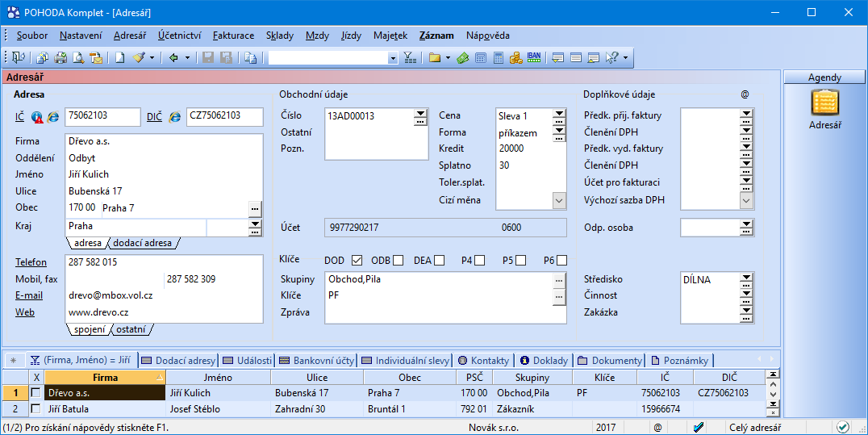Open the Fakturace menu

[x=233, y=36]
